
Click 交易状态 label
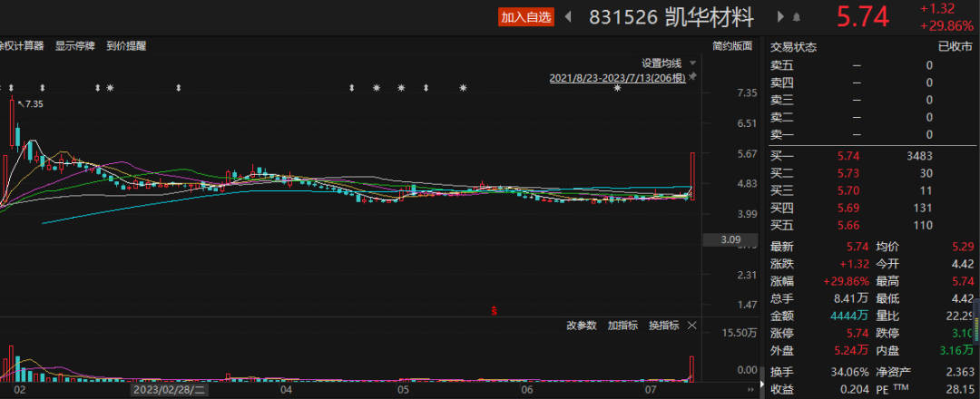tap(793, 47)
